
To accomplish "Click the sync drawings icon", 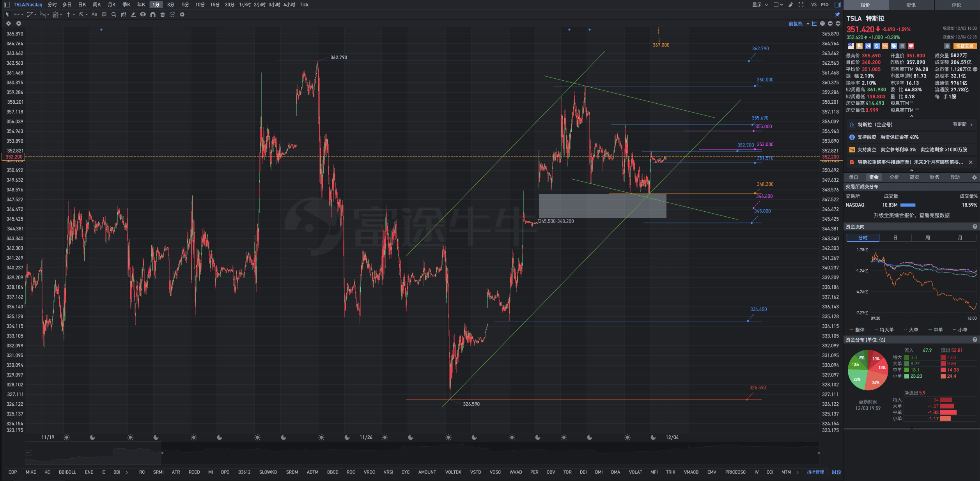I will click(x=172, y=14).
